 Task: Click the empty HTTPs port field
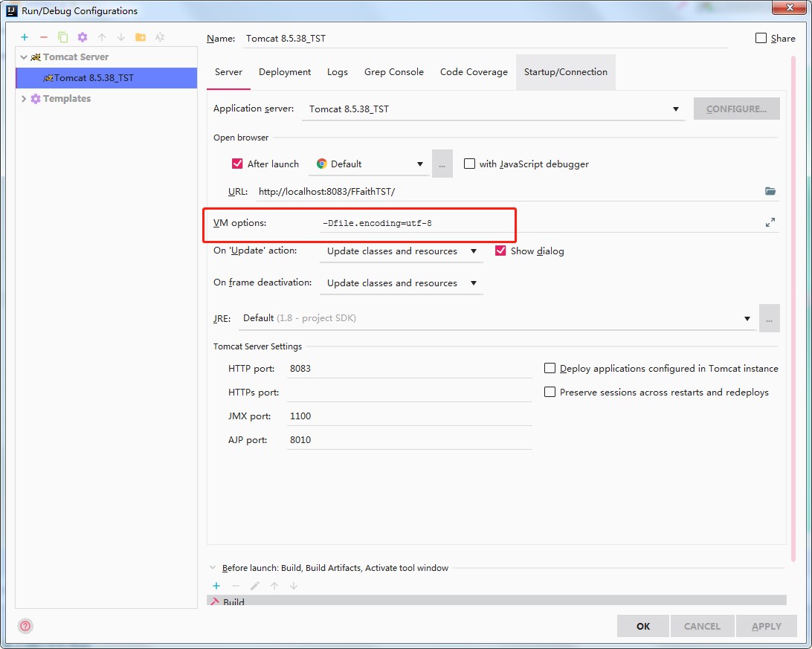pos(409,393)
